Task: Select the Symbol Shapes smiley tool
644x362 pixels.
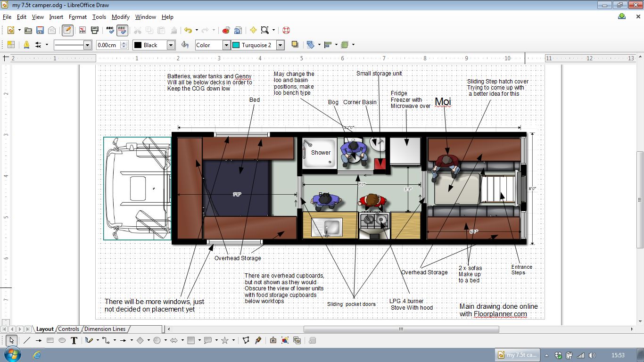Action: 157,340
